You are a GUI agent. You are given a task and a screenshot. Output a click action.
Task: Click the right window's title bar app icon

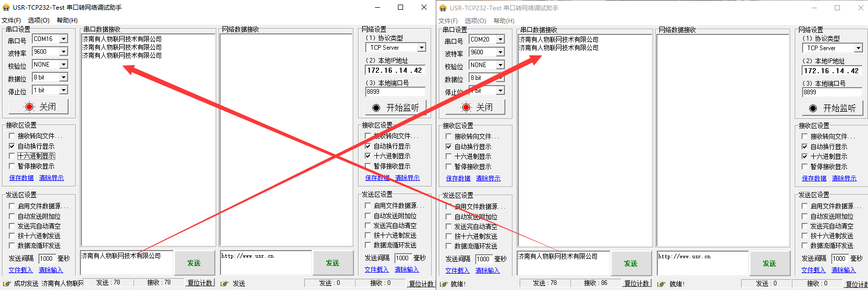tap(443, 8)
